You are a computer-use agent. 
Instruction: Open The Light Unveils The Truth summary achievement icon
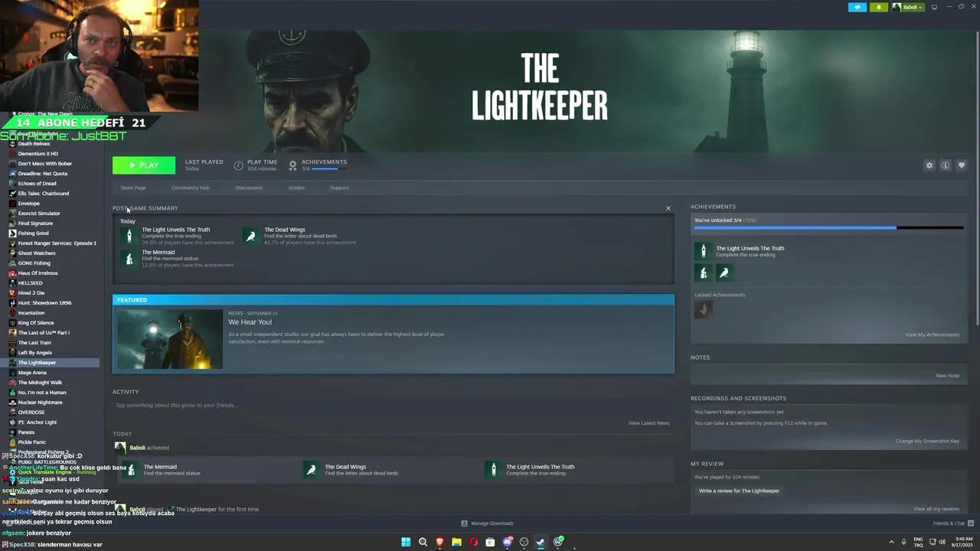click(129, 235)
